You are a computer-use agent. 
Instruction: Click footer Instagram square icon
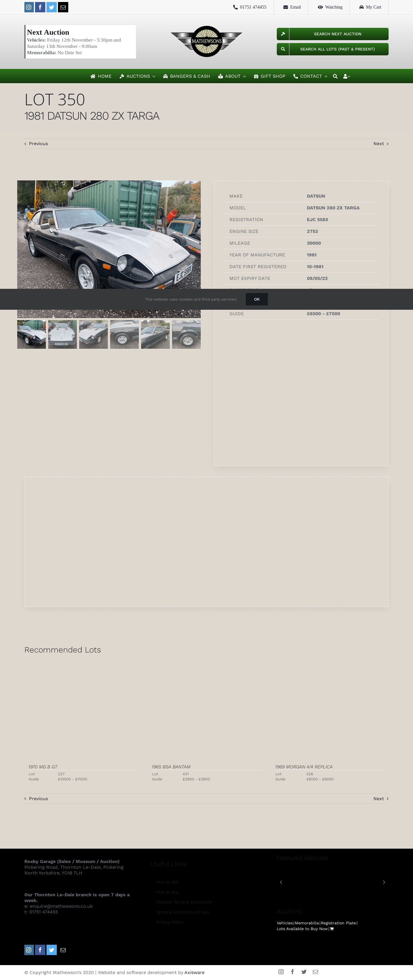point(29,950)
